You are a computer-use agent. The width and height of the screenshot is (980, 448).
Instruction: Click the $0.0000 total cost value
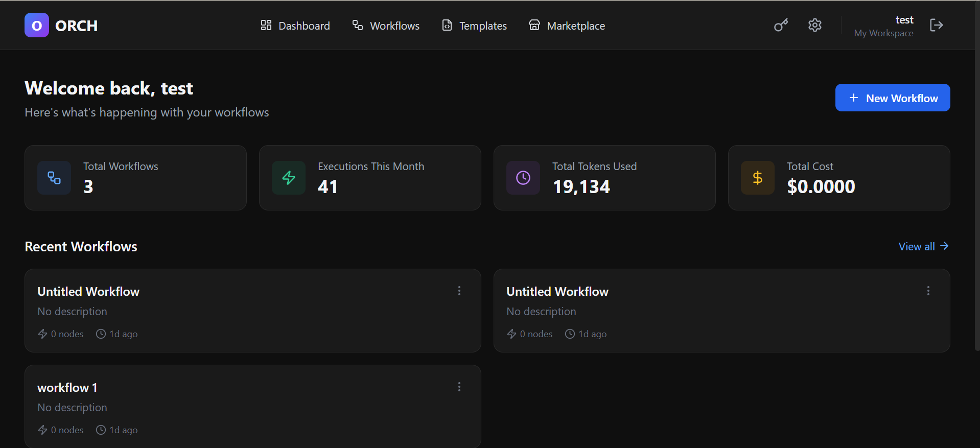pyautogui.click(x=821, y=187)
